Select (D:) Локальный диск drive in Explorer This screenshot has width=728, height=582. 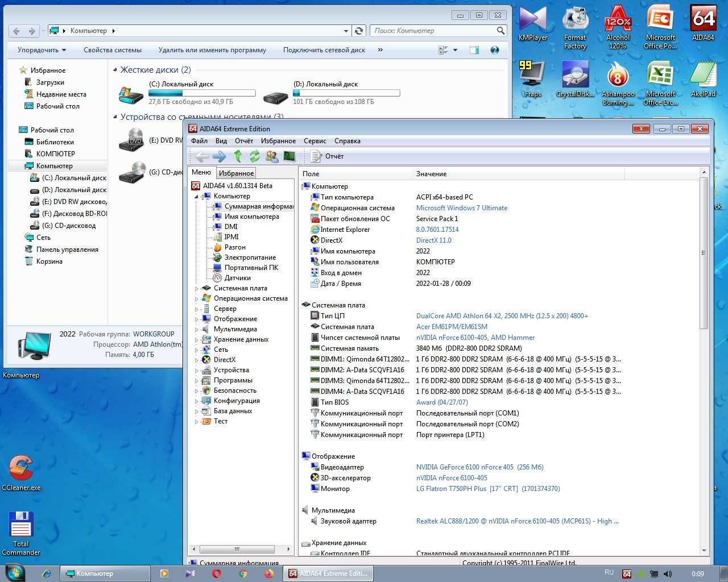point(332,93)
